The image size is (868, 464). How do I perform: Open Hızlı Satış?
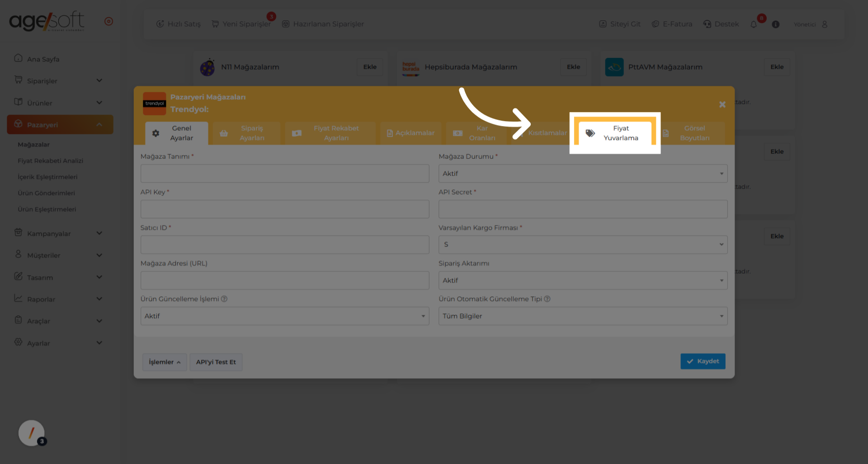pyautogui.click(x=178, y=24)
